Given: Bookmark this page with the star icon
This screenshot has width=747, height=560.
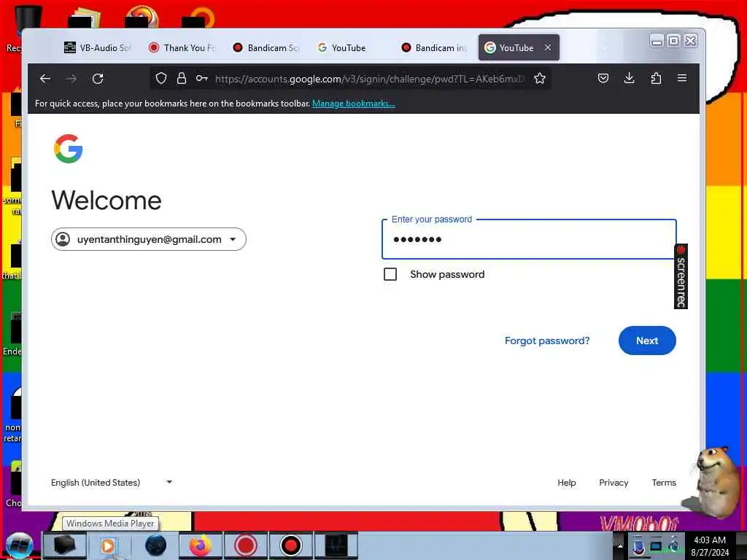Looking at the screenshot, I should (540, 78).
